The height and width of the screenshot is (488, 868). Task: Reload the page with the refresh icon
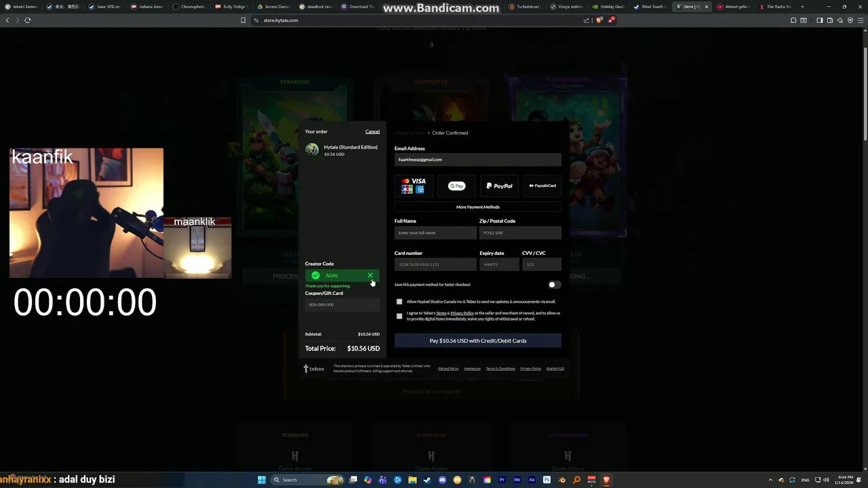28,20
